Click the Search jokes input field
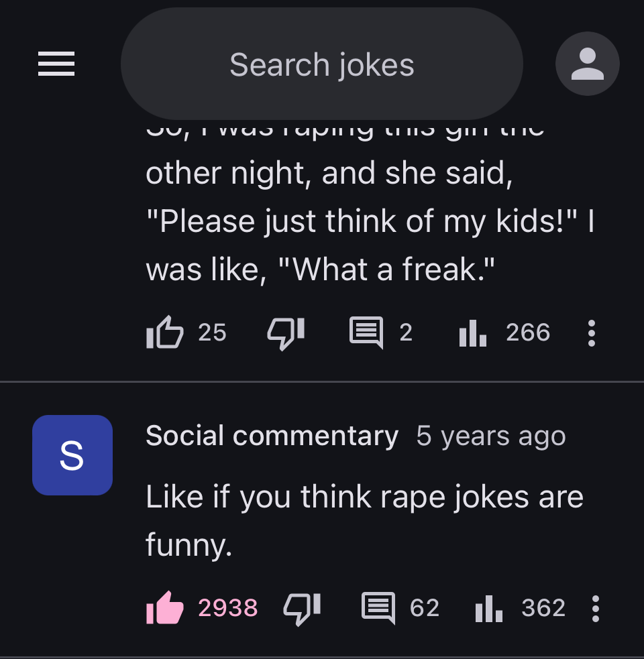 tap(322, 64)
